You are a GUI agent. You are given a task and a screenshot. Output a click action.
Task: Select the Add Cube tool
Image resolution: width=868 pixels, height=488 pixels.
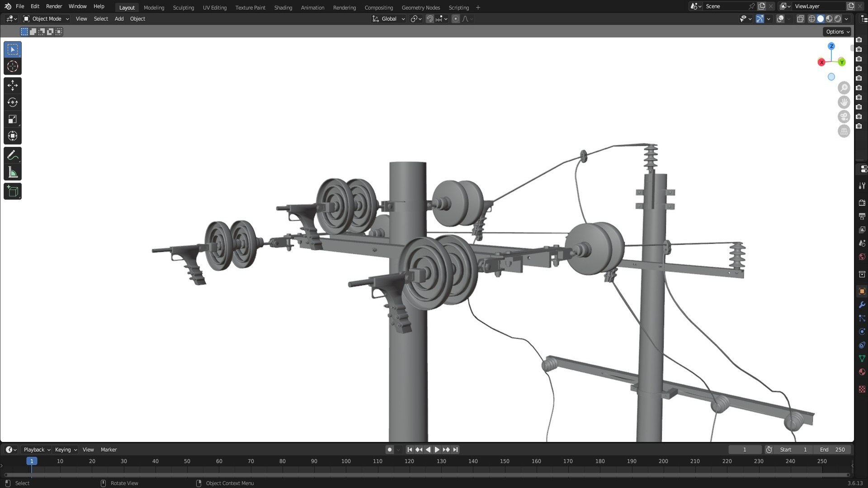(x=13, y=191)
